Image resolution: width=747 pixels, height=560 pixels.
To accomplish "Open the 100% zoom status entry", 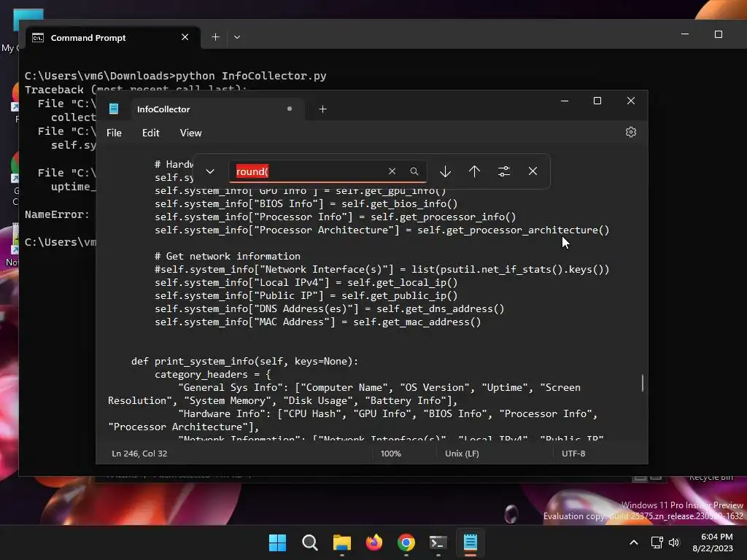I will click(391, 454).
